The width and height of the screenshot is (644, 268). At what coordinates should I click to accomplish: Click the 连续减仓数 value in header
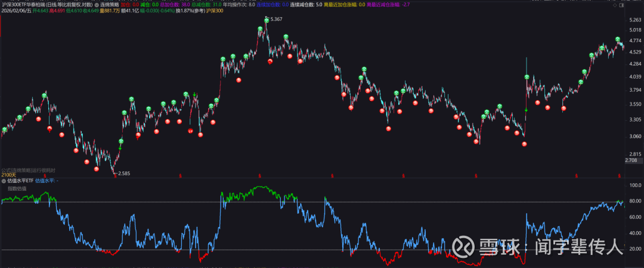click(319, 4)
